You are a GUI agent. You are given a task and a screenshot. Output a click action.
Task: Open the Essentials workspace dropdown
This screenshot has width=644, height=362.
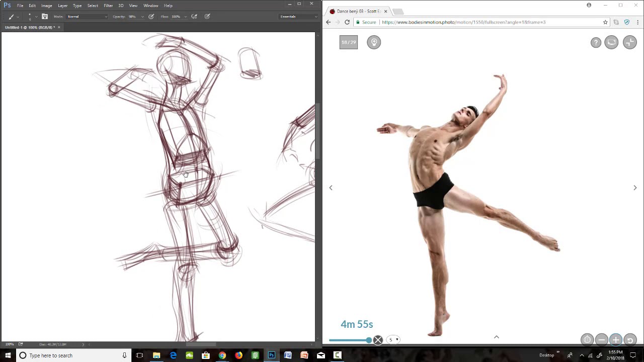299,17
